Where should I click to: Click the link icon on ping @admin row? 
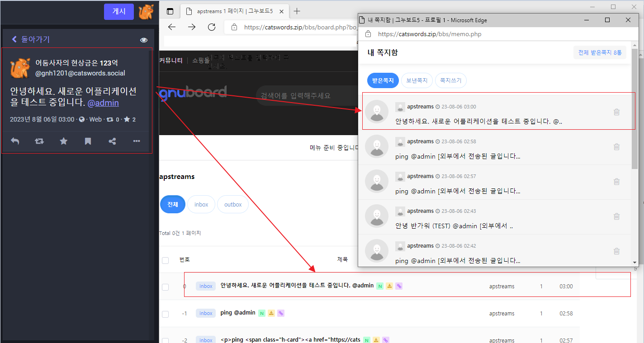[x=280, y=313]
